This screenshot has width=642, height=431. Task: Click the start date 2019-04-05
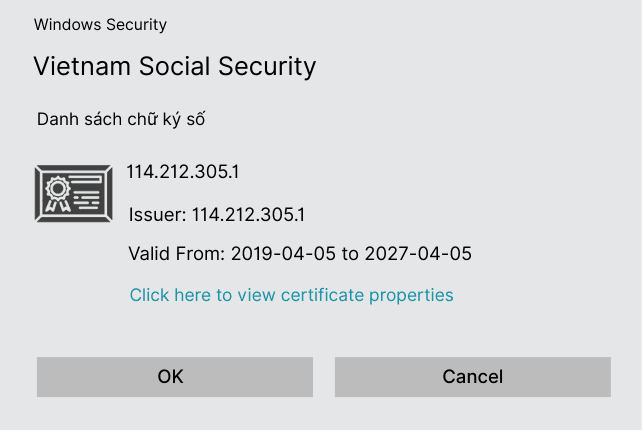click(x=283, y=254)
